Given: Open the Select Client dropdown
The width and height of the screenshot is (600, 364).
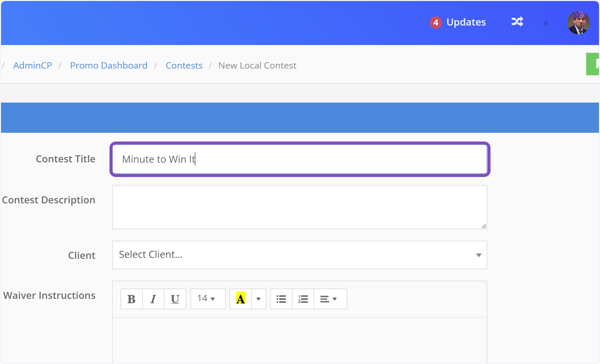Looking at the screenshot, I should tap(299, 255).
